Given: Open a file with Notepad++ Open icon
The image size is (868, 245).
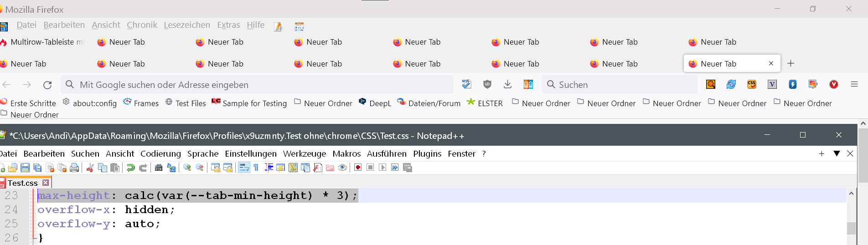Looking at the screenshot, I should 13,168.
